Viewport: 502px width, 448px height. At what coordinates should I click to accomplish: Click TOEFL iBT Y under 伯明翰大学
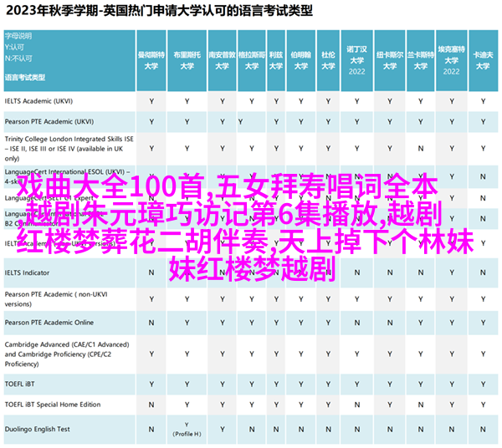click(x=301, y=384)
